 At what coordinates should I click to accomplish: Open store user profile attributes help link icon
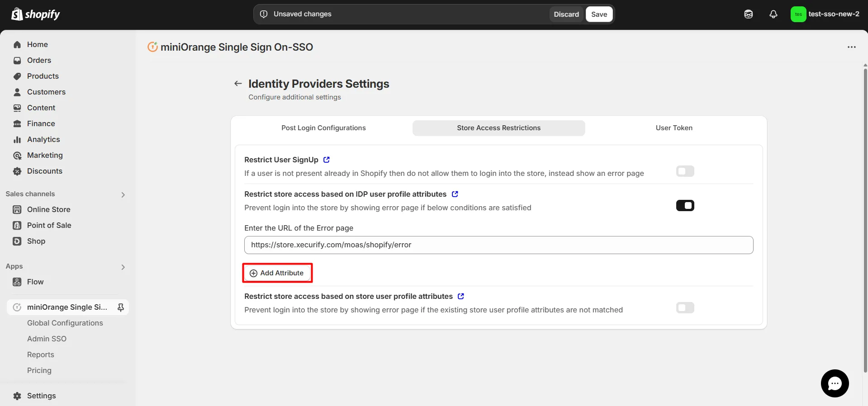click(x=461, y=296)
